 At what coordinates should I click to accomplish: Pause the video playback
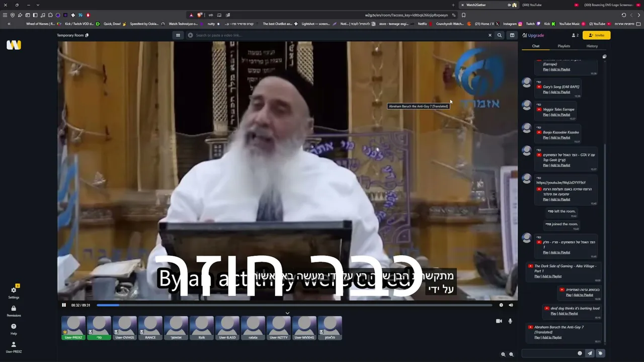pyautogui.click(x=64, y=305)
